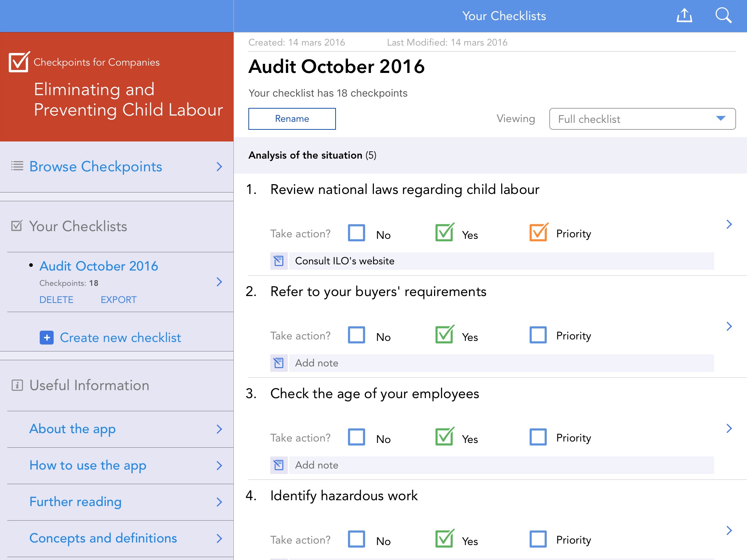Tap the blue plus icon for new checklist
This screenshot has height=560, width=747.
pos(47,338)
